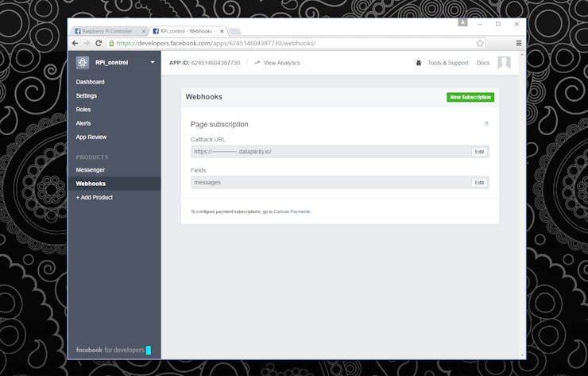Open Settings in the sidebar
588x376 pixels.
pyautogui.click(x=87, y=95)
